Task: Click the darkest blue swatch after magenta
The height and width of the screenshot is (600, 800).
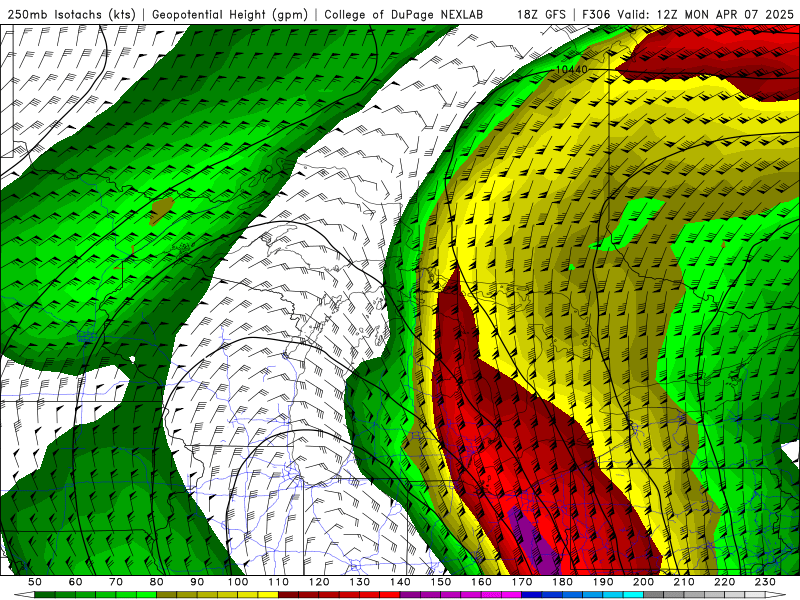Action: click(531, 595)
